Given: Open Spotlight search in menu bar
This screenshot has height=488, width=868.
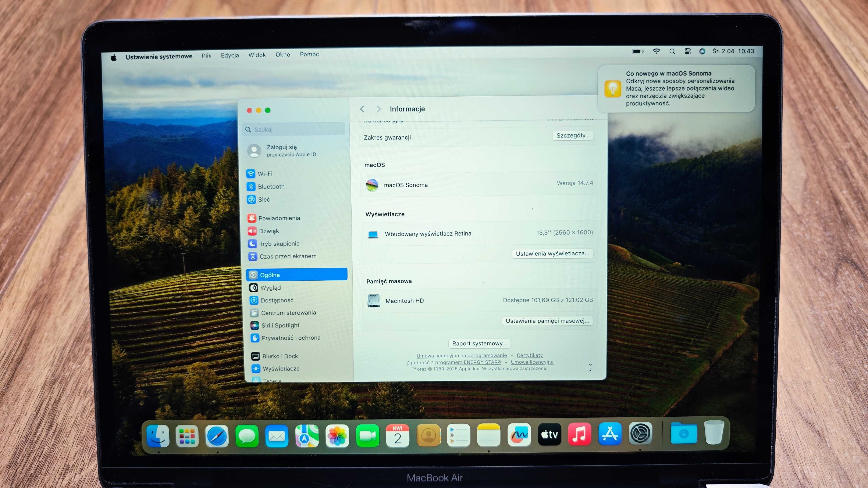Looking at the screenshot, I should tap(672, 51).
